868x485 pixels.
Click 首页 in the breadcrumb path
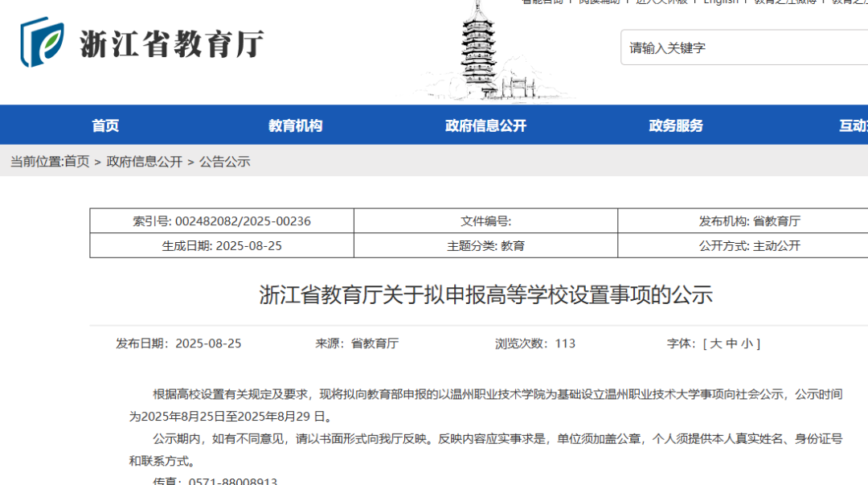77,162
